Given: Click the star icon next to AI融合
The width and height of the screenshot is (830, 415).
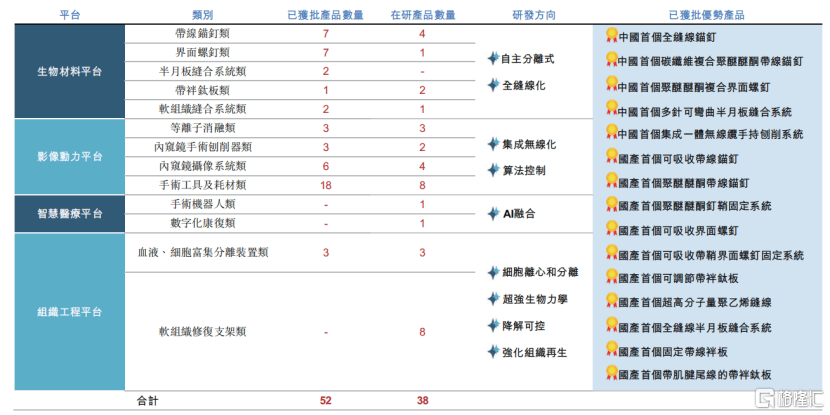Looking at the screenshot, I should [x=493, y=214].
